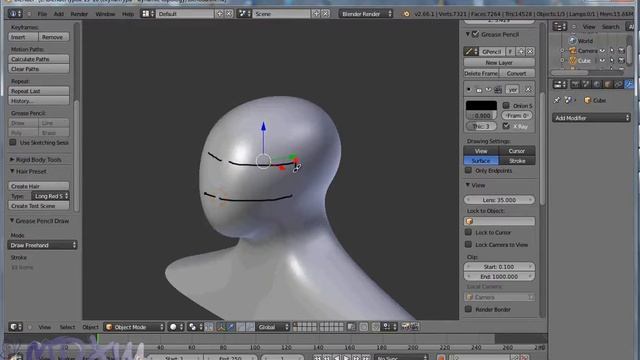Toggle the 3D manipulator icon
The height and width of the screenshot is (360, 640).
click(x=221, y=327)
